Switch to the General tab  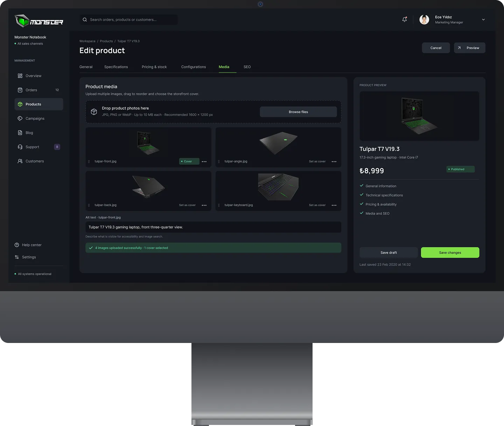pos(86,67)
